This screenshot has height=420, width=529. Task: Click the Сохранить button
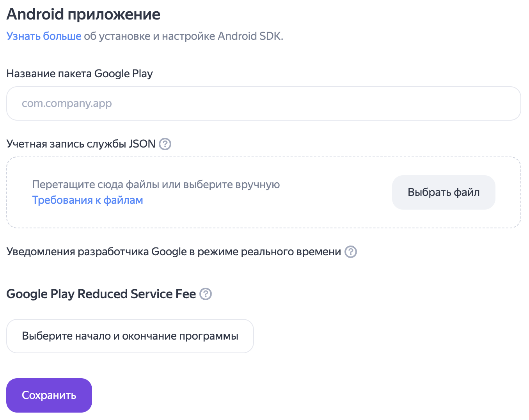pos(49,395)
